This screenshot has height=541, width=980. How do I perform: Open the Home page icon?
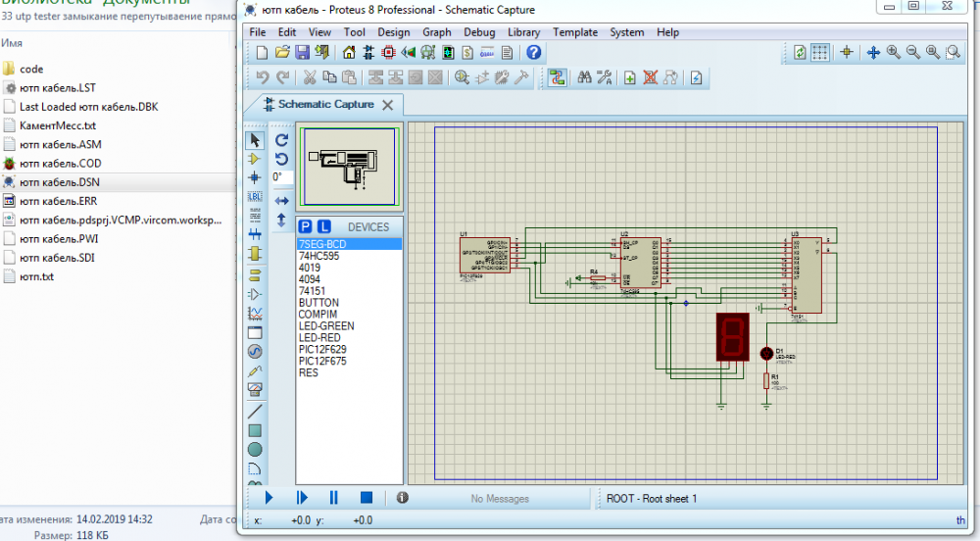(349, 53)
